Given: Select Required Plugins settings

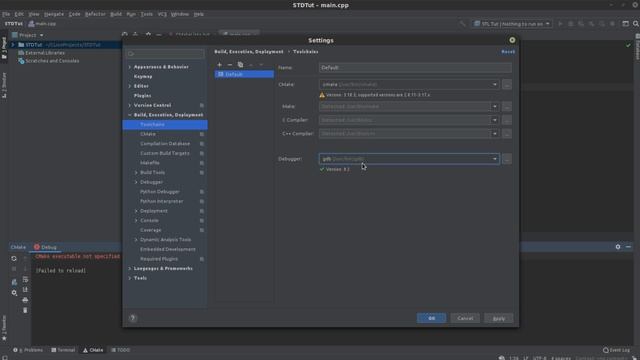Looking at the screenshot, I should pyautogui.click(x=159, y=259).
